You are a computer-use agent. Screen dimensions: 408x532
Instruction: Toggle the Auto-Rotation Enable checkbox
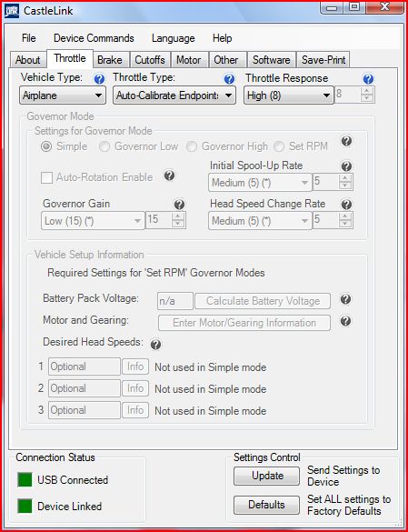click(x=46, y=177)
